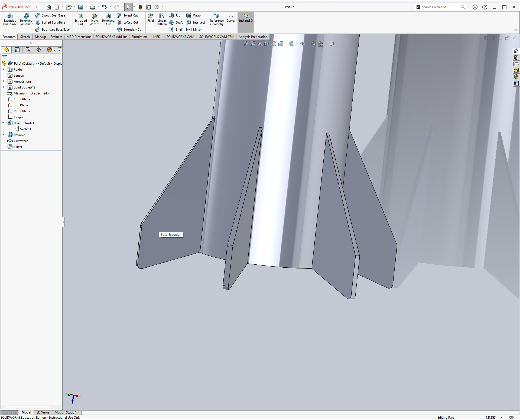Open SOLIDWORKS Resources home icon in task pane
This screenshot has height=420, width=520.
pyautogui.click(x=516, y=51)
